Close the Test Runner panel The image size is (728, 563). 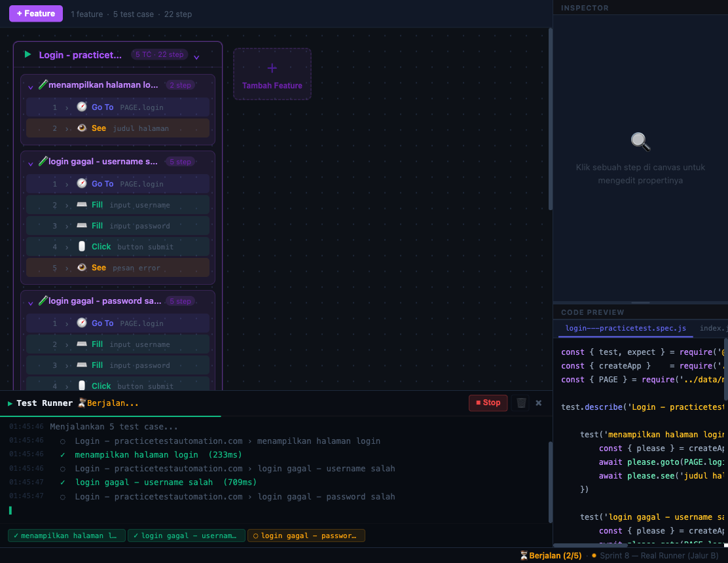539,403
